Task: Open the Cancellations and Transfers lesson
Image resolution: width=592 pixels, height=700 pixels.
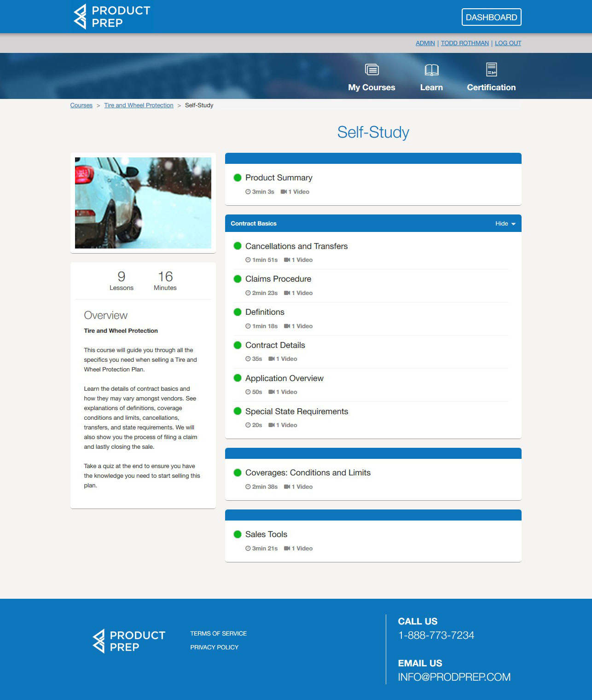Action: [296, 246]
